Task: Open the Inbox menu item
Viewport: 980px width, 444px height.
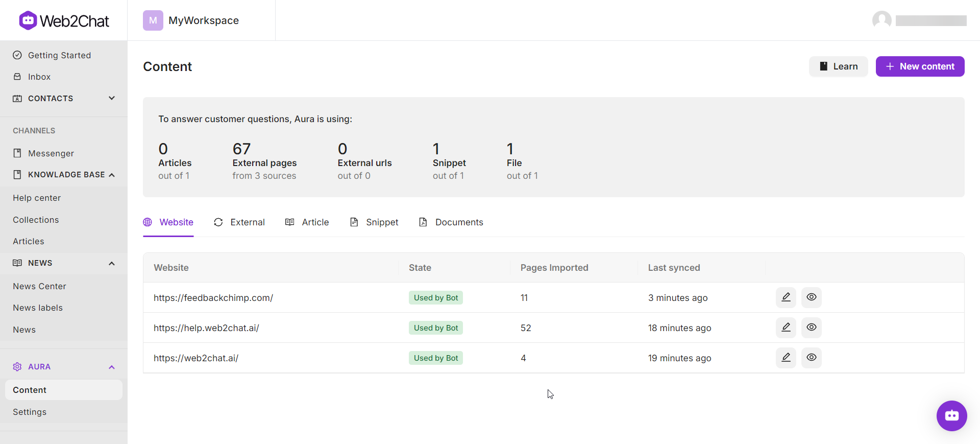Action: tap(39, 77)
